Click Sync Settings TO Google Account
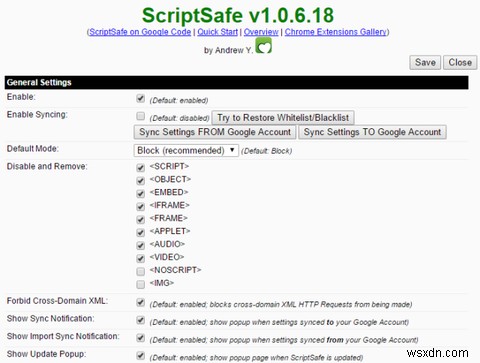The image size is (480, 363). pos(372,132)
